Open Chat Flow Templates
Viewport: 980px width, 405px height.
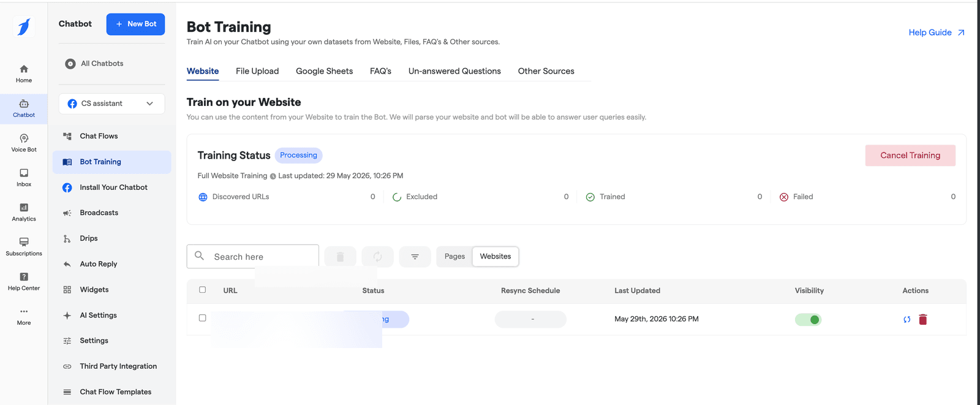(x=112, y=392)
